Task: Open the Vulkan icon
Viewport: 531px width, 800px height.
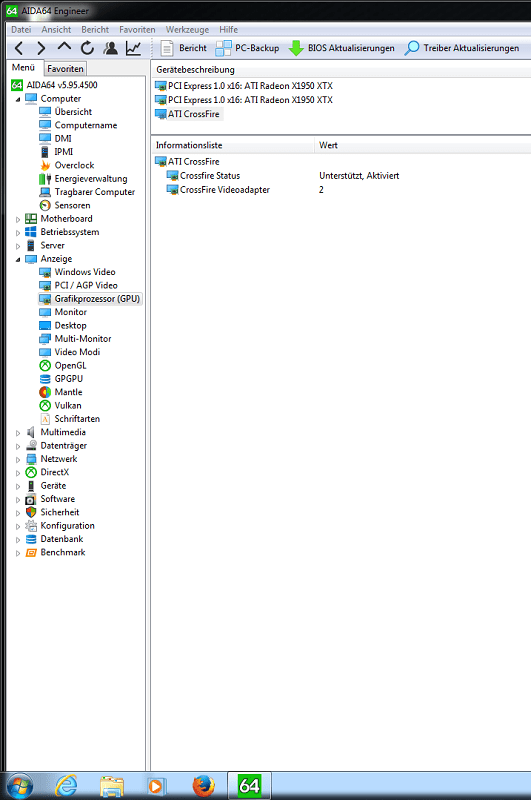Action: coord(45,405)
